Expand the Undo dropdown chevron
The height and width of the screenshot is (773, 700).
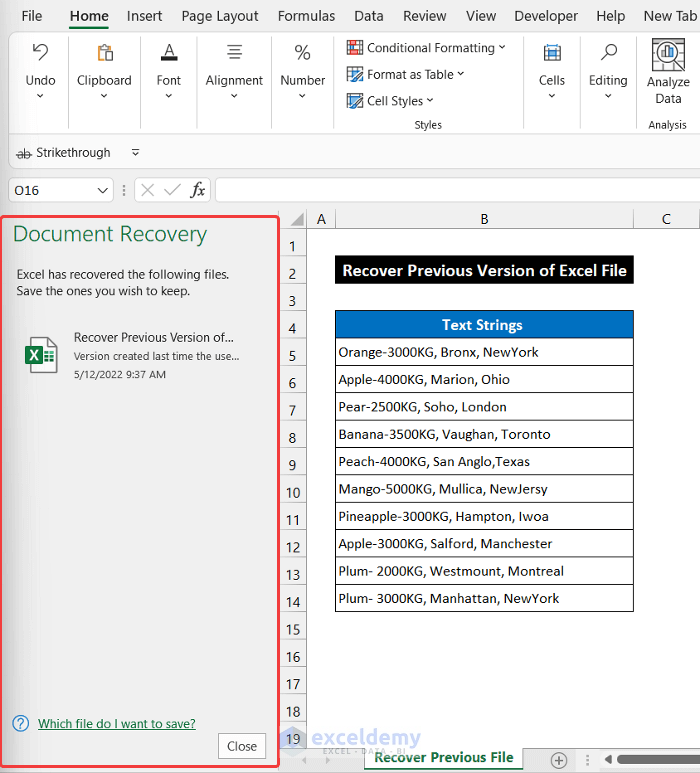pyautogui.click(x=40, y=96)
